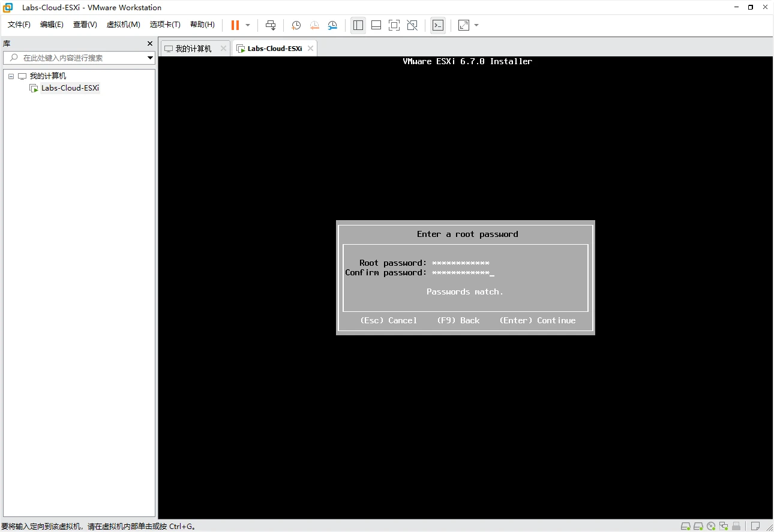Open the 虚拟机(M) menu
This screenshot has width=774, height=532.
pyautogui.click(x=123, y=25)
